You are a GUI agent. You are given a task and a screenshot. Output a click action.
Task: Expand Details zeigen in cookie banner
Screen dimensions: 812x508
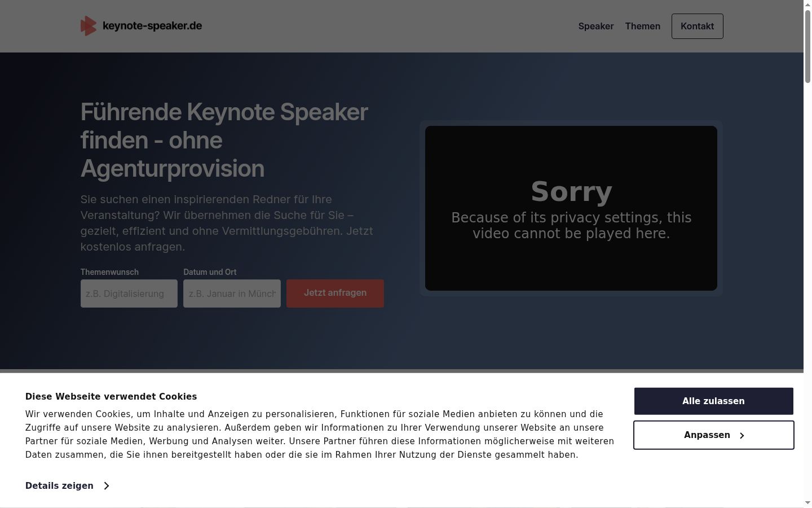[67, 485]
